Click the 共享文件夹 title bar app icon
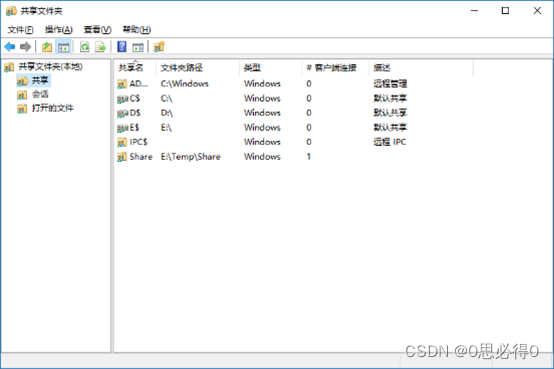Viewport: 554px width, 369px height. (x=11, y=11)
